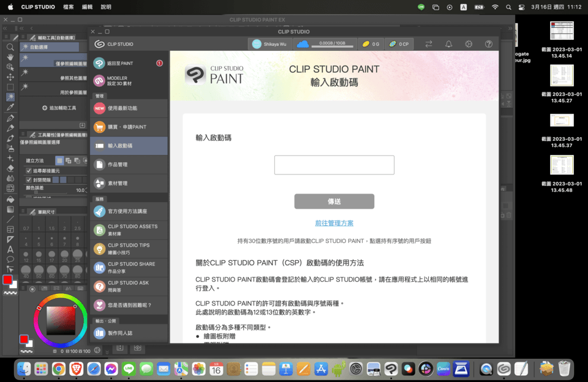
Task: Open the color wheel panel menu
Action: (x=23, y=288)
